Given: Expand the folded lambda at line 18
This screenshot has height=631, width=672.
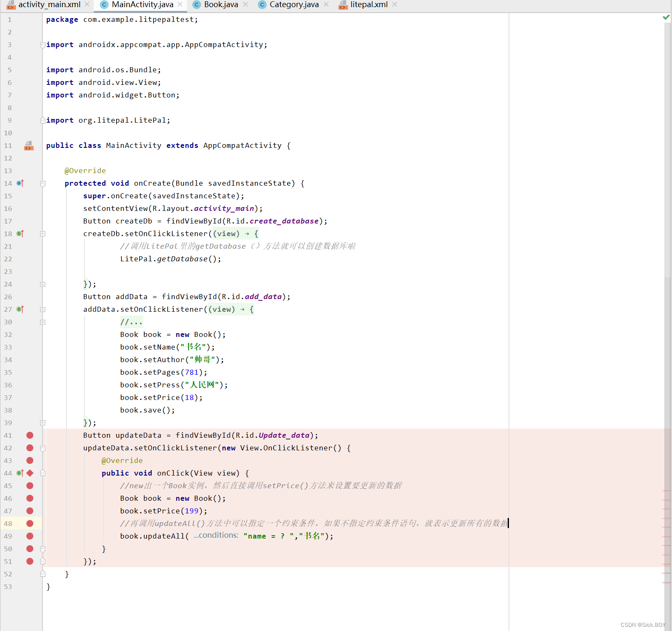Looking at the screenshot, I should (x=42, y=234).
